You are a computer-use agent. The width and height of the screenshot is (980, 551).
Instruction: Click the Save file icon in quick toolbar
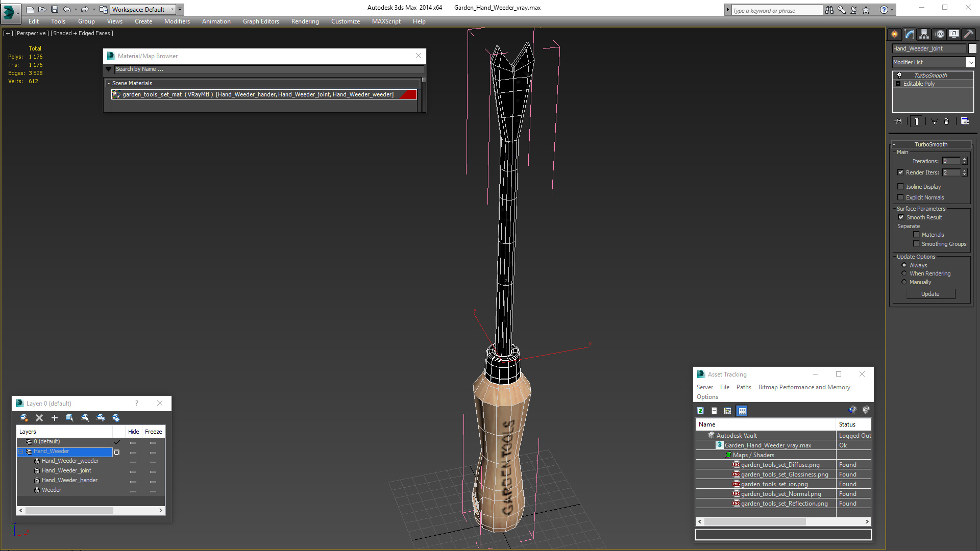coord(55,9)
